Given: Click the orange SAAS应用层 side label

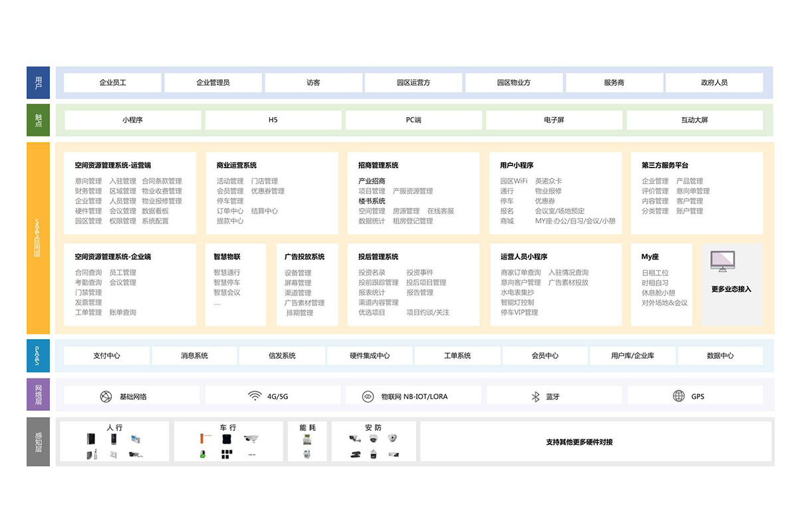Looking at the screenshot, I should tap(38, 238).
